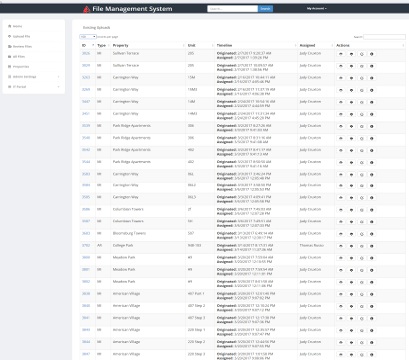
Task: Click the circular third action icon for Sullivan Terrace unit 205
Action: (362, 54)
